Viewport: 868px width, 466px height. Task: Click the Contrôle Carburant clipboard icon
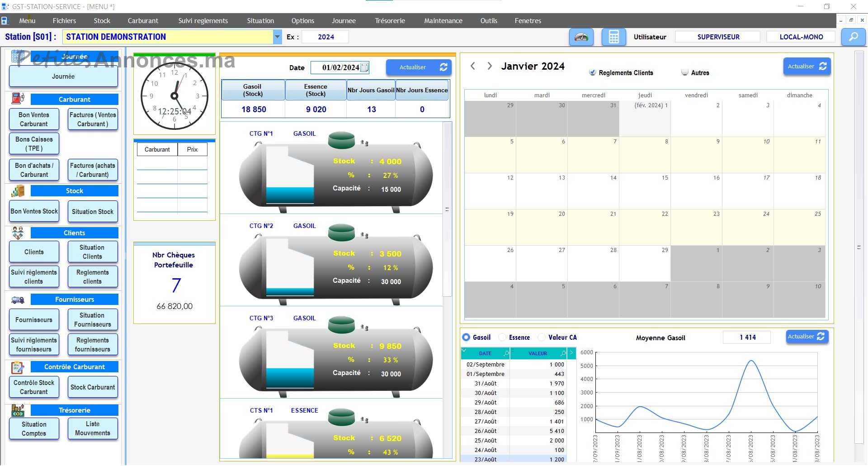coord(18,367)
